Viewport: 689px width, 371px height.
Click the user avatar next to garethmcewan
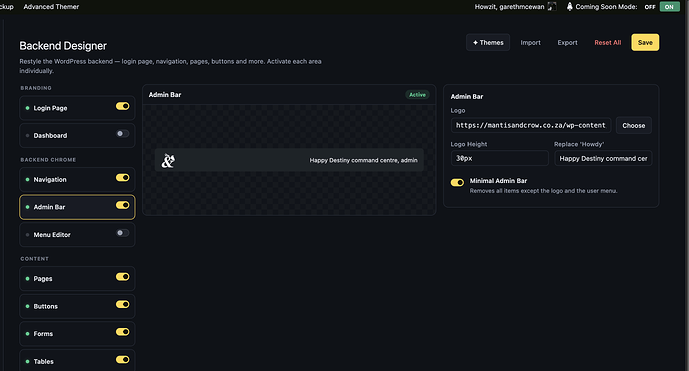tap(552, 7)
